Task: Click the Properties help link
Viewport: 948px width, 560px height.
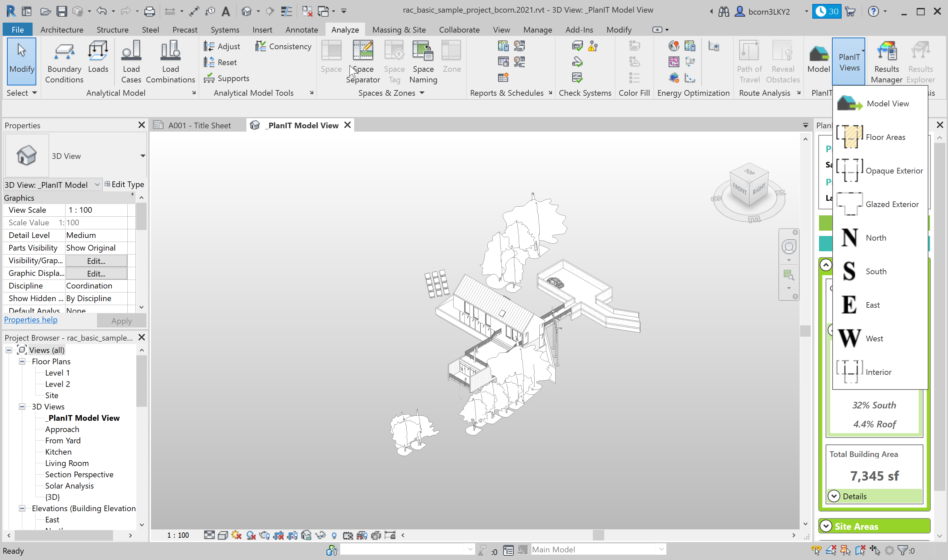Action: click(31, 320)
